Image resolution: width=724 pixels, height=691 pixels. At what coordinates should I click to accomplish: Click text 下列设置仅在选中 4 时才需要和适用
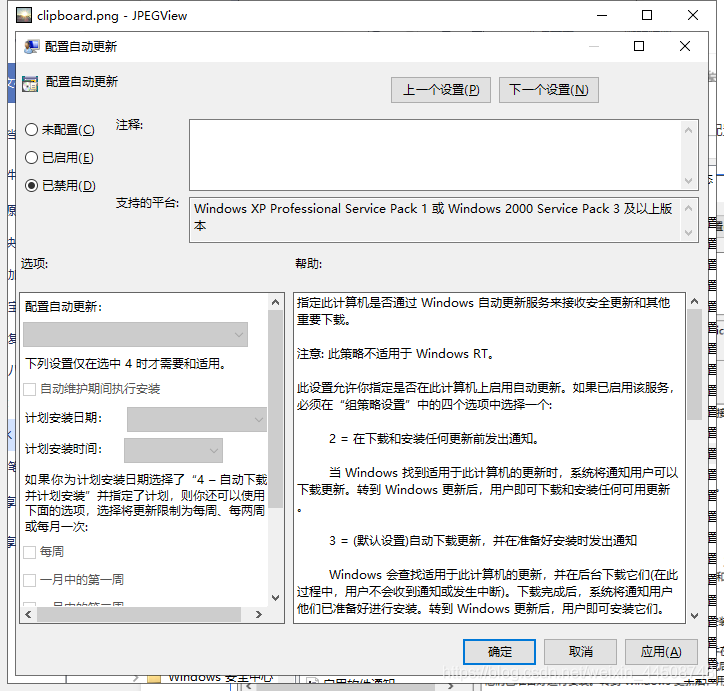pyautogui.click(x=126, y=364)
